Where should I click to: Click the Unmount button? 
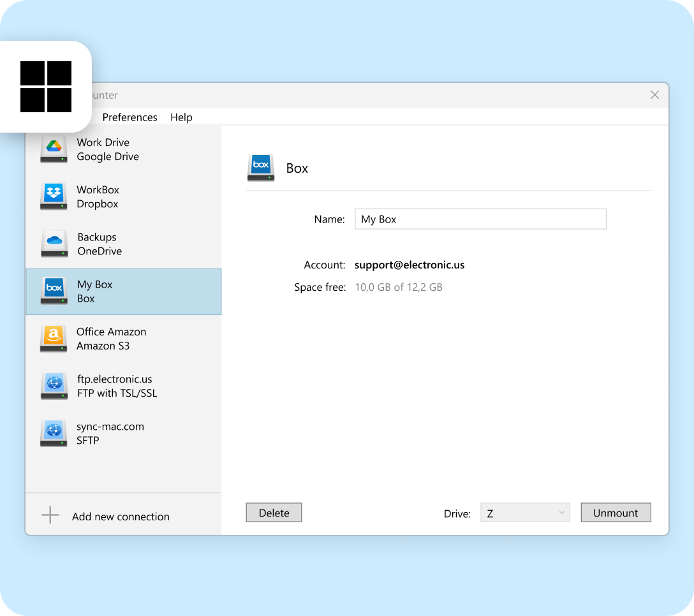click(616, 513)
